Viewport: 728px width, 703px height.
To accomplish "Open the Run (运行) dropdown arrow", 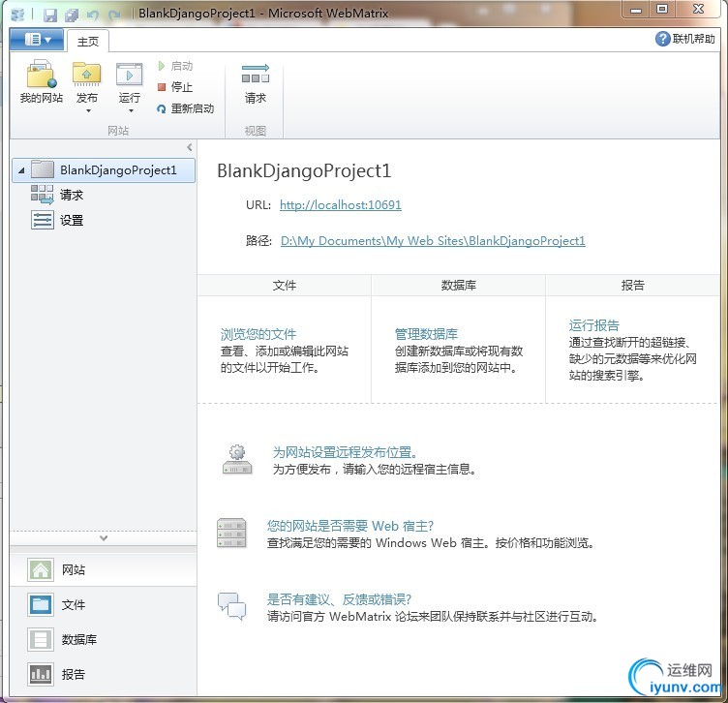I will [131, 110].
